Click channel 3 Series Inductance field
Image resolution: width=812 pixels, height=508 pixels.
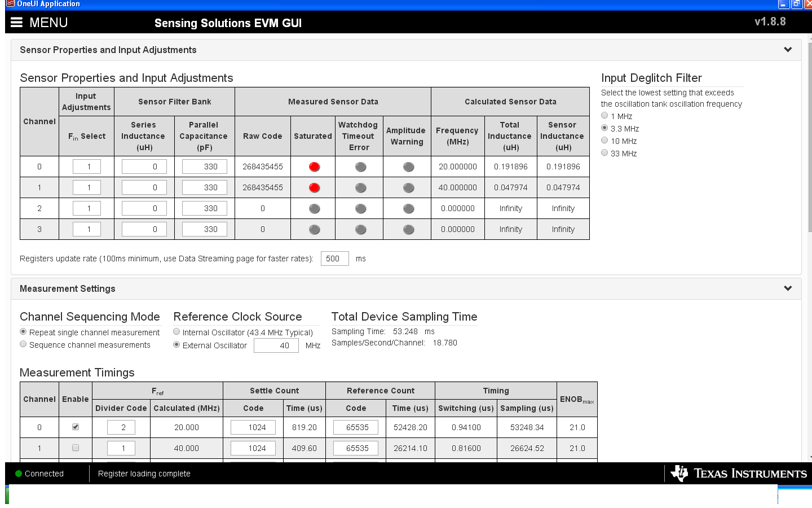pos(144,229)
